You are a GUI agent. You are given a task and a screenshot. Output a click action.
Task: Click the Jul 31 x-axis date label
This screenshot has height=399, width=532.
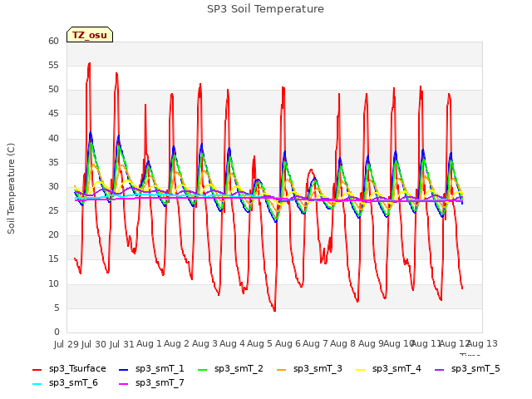point(122,344)
